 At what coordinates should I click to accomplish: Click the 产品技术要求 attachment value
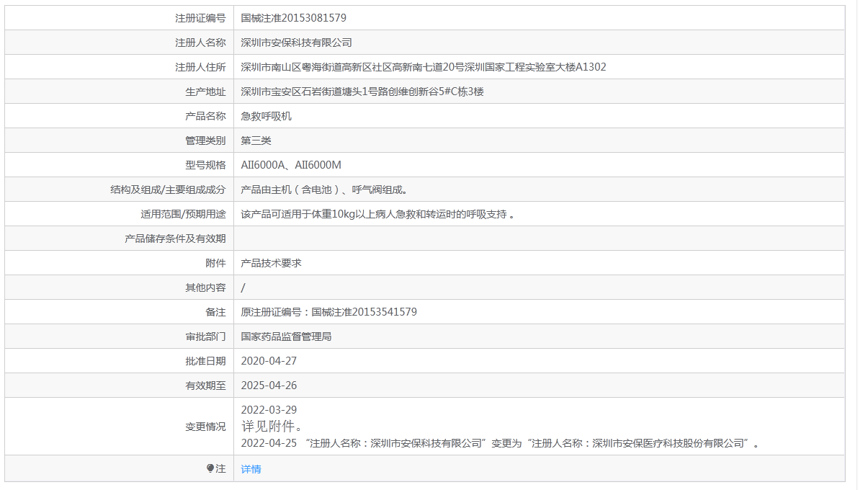(272, 263)
